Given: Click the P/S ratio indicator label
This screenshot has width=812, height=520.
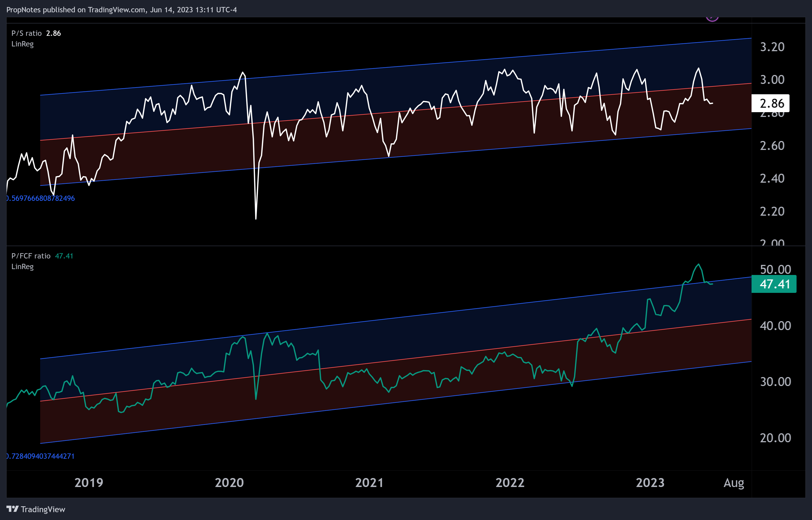Looking at the screenshot, I should point(26,33).
